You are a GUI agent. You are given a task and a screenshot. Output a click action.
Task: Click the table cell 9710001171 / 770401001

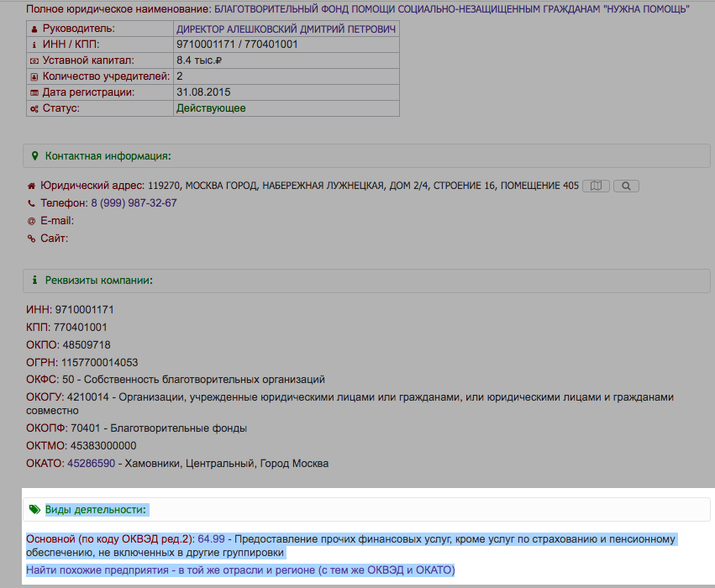[287, 45]
